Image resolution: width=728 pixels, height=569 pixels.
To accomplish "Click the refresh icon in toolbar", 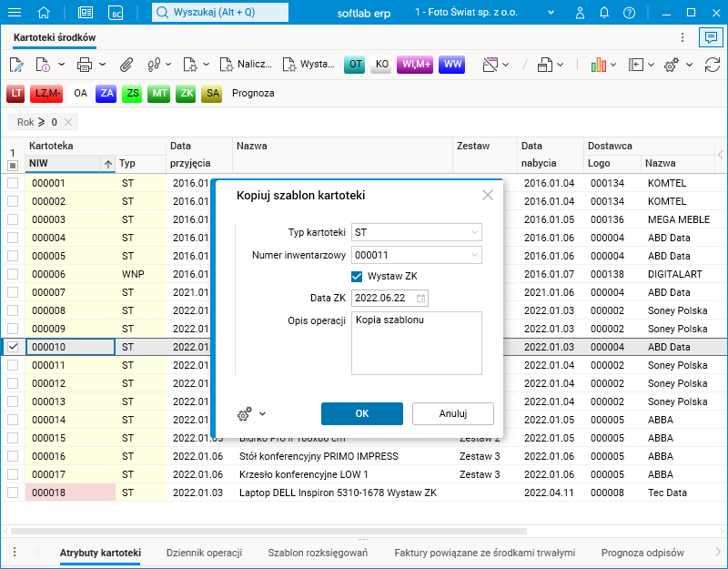I will [713, 65].
